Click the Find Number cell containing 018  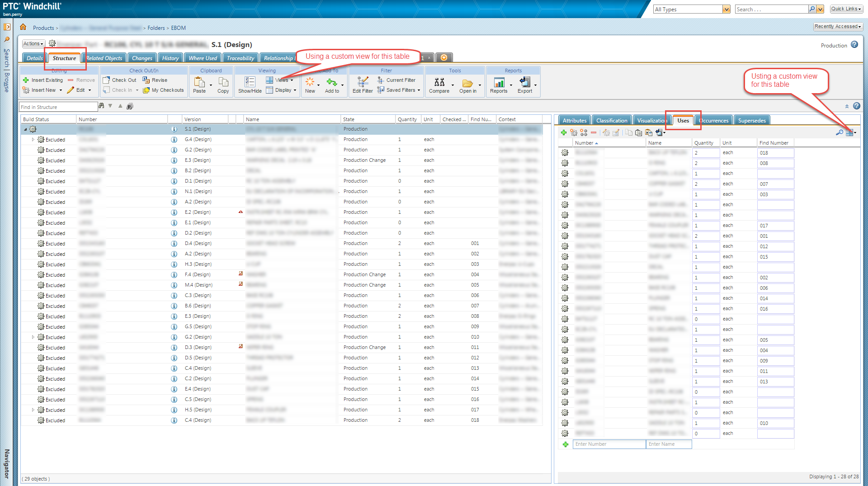click(775, 153)
